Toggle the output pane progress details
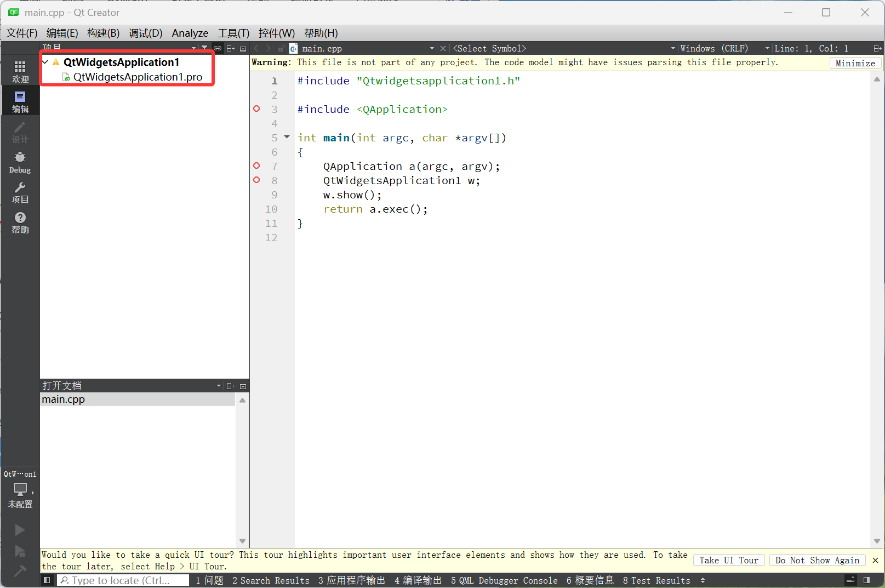 tap(850, 580)
